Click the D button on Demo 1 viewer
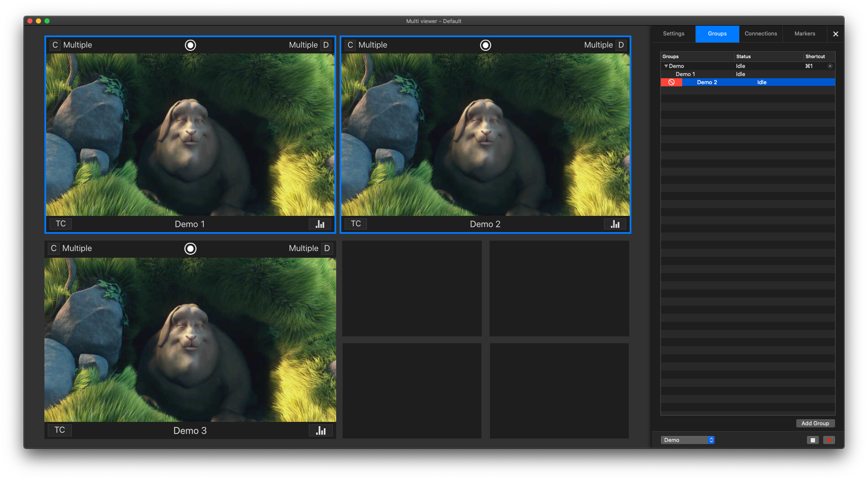 [x=326, y=45]
